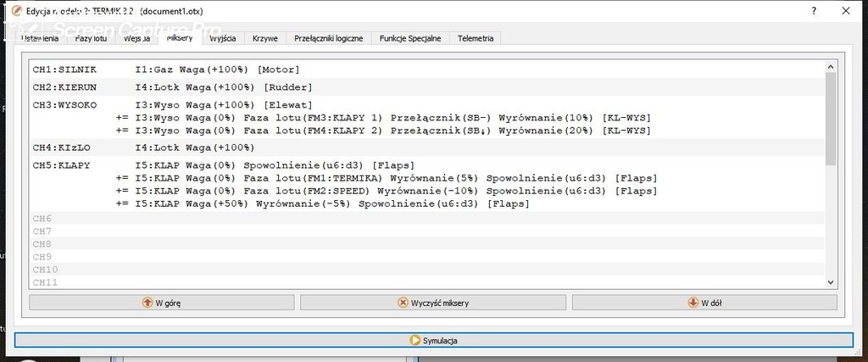Open the Telemetria tab
The image size is (868, 362).
click(x=476, y=38)
